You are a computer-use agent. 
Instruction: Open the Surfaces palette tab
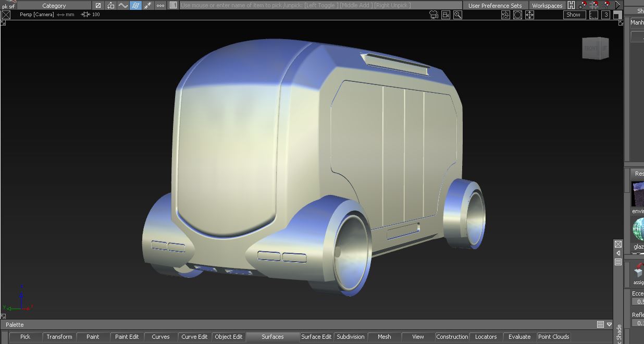(x=273, y=337)
